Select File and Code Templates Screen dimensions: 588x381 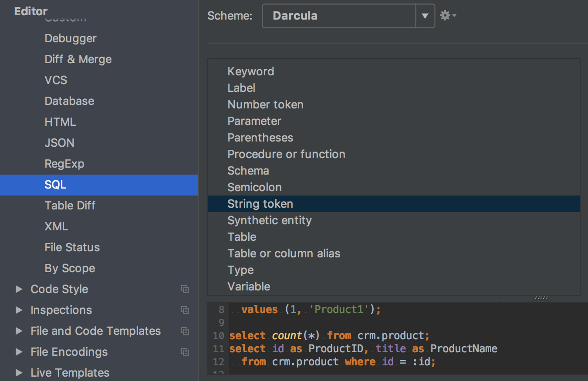tap(96, 331)
